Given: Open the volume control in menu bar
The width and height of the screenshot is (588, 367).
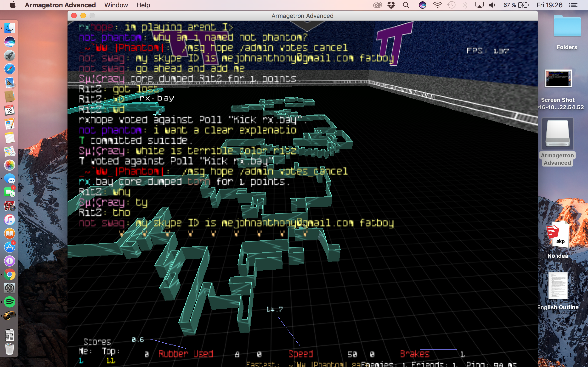Looking at the screenshot, I should click(492, 5).
